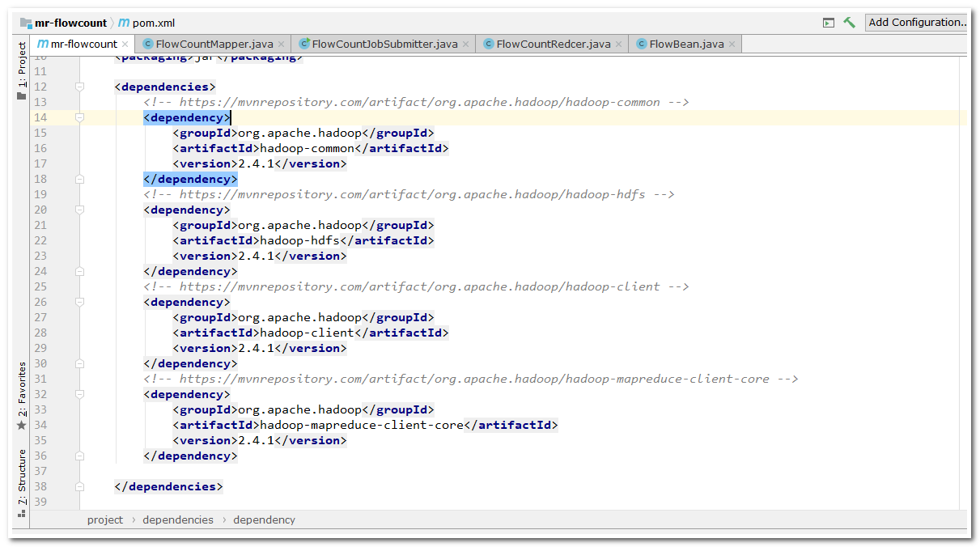Click artifactId text hadoop-hdfs on line 22

299,240
